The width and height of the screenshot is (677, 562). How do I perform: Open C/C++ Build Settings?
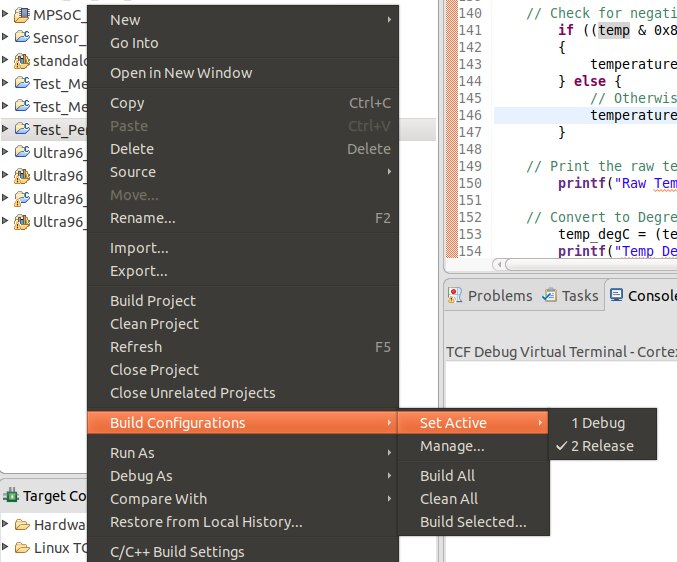point(243,552)
